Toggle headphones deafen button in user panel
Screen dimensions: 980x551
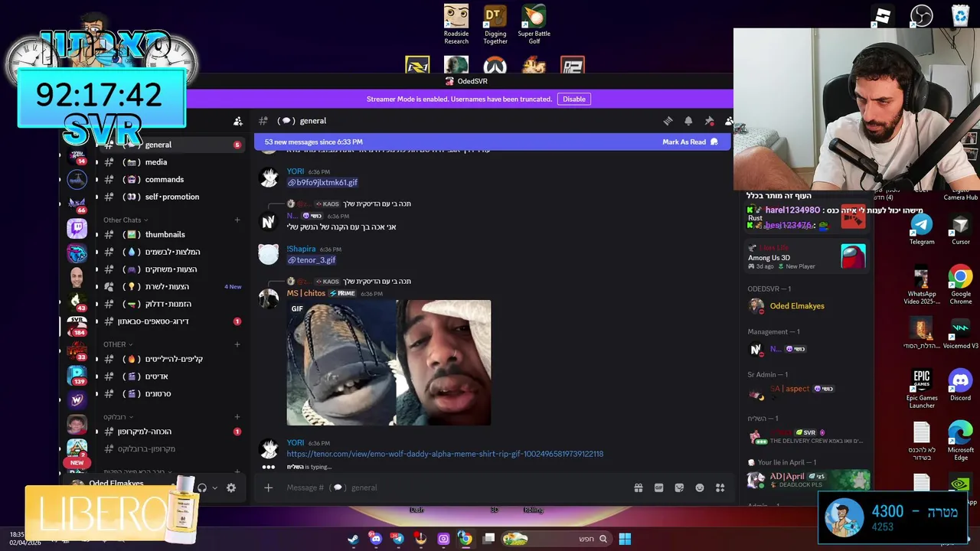pos(202,487)
